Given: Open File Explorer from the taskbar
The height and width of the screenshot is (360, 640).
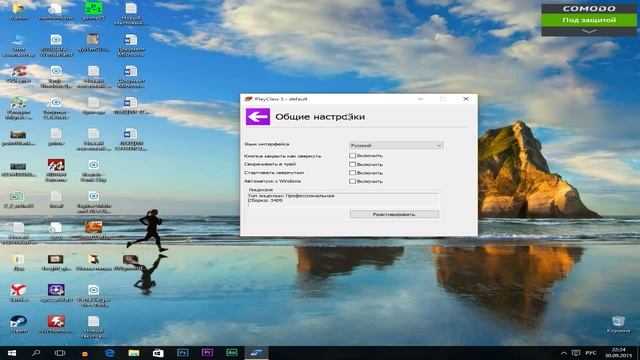Looking at the screenshot, I should click(x=134, y=353).
